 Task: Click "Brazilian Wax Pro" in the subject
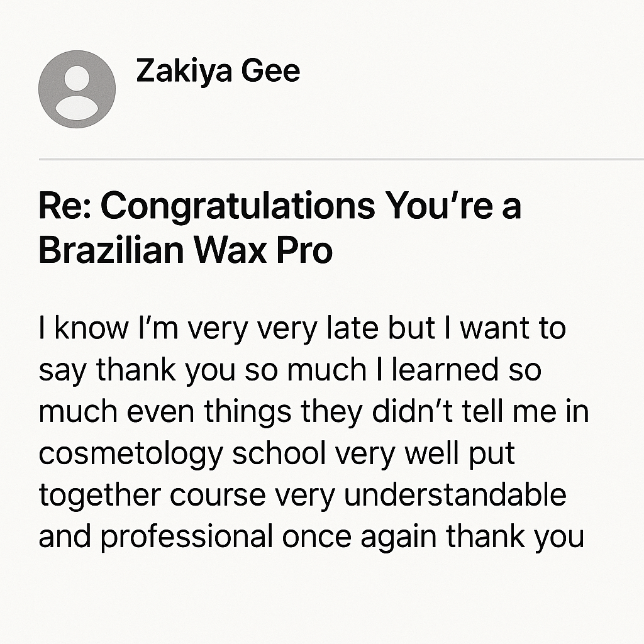coord(186,250)
